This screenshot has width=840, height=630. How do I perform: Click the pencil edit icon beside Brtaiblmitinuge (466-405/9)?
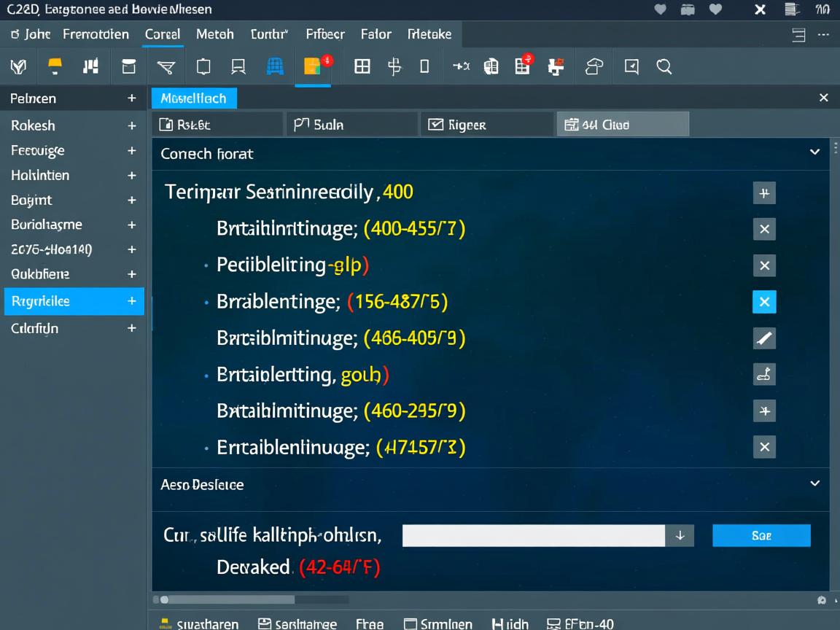764,338
